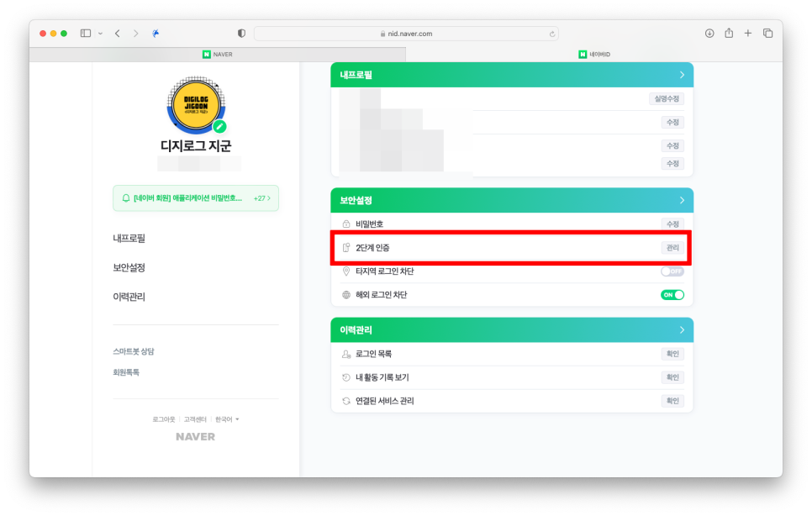
Task: Click 수정 button for 비밀번호
Action: tap(672, 224)
